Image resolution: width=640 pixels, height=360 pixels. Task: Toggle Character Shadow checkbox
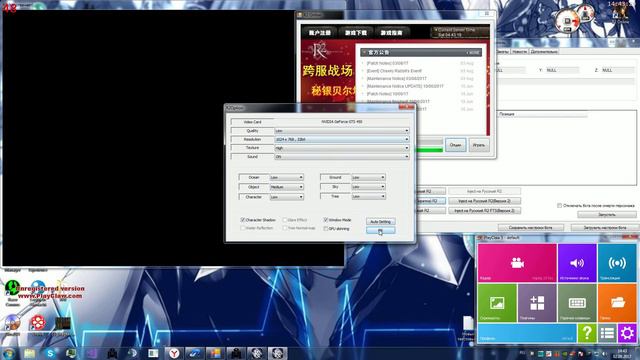258,220
